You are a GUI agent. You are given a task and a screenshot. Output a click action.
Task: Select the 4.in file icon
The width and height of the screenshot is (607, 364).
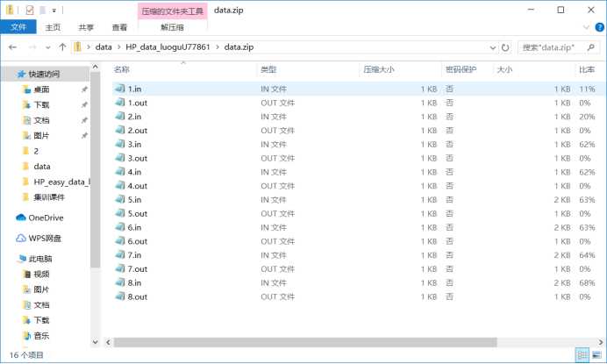[x=120, y=172]
